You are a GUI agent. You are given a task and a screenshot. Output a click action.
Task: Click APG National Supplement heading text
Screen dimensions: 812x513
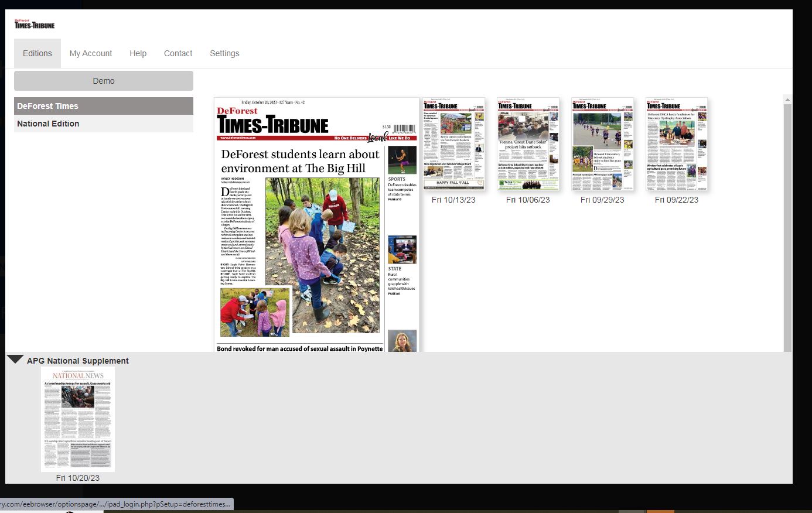point(78,361)
